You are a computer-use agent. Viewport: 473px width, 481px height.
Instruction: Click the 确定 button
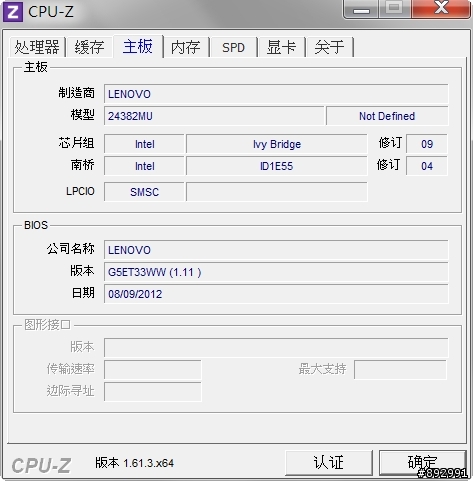422,463
